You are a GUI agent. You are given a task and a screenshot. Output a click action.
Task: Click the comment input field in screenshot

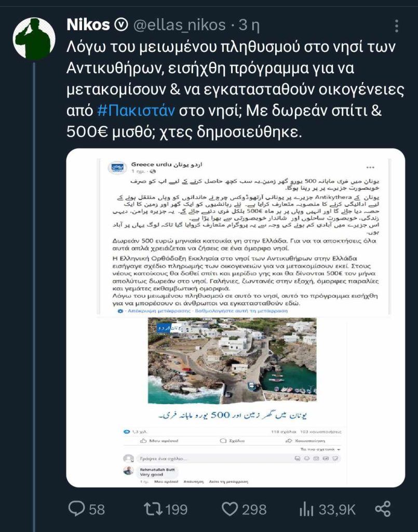click(x=239, y=458)
